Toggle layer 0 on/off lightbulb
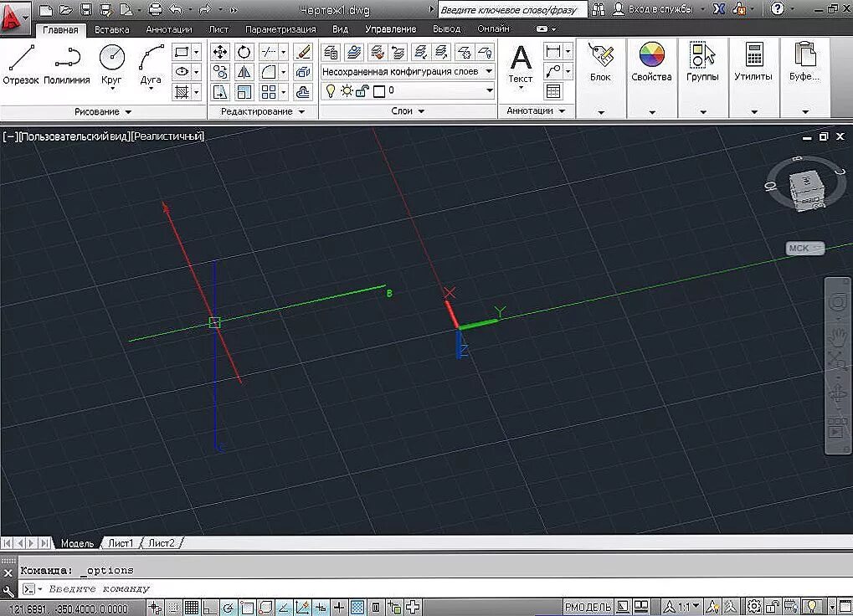 (x=330, y=91)
